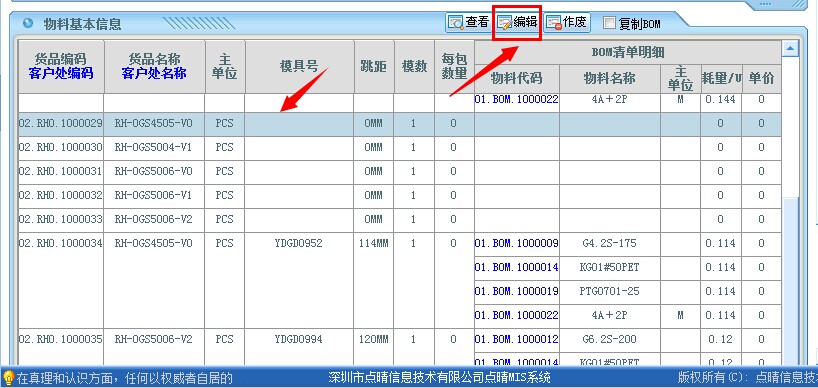Click the scrollbar up arrow button

790,49
